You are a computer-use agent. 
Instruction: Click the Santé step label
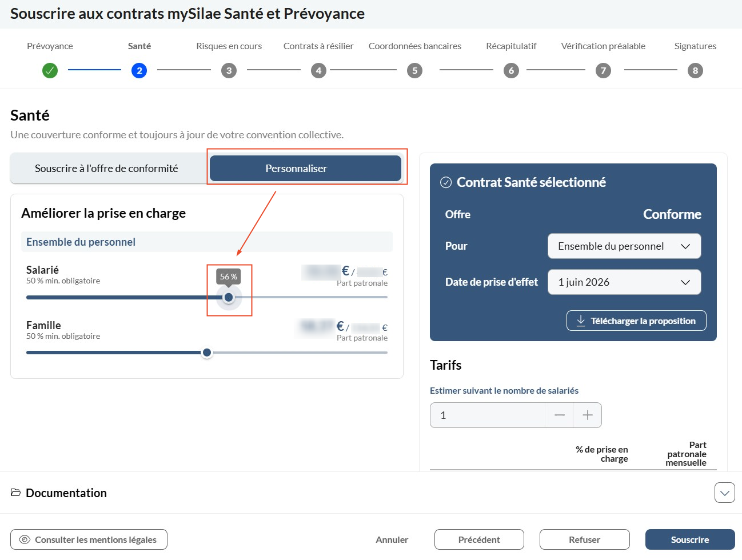tap(139, 46)
